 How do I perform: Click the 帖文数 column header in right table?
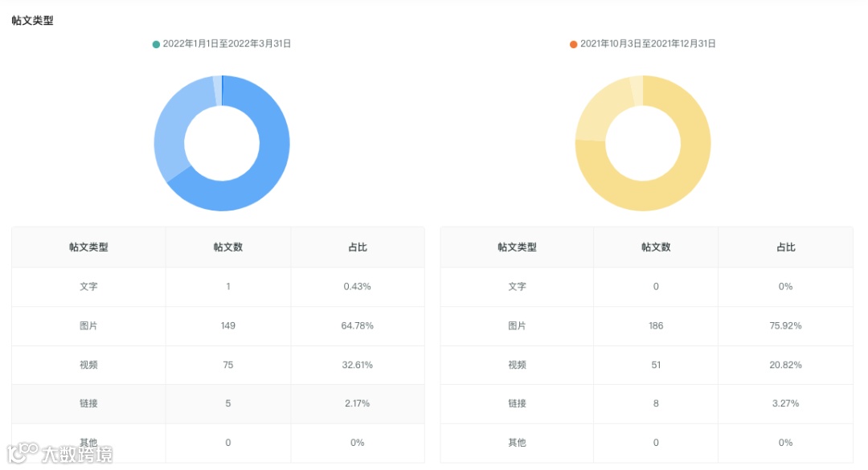pos(656,247)
